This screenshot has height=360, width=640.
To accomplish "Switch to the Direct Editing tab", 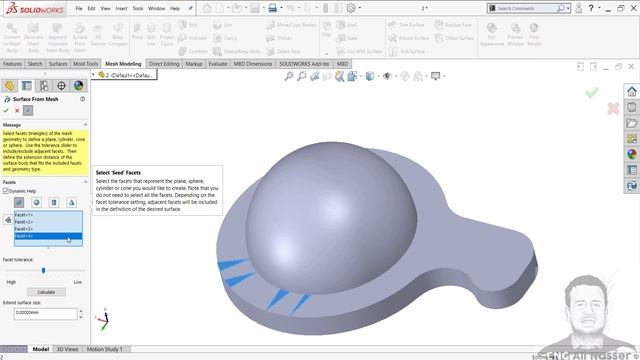I will tap(164, 64).
